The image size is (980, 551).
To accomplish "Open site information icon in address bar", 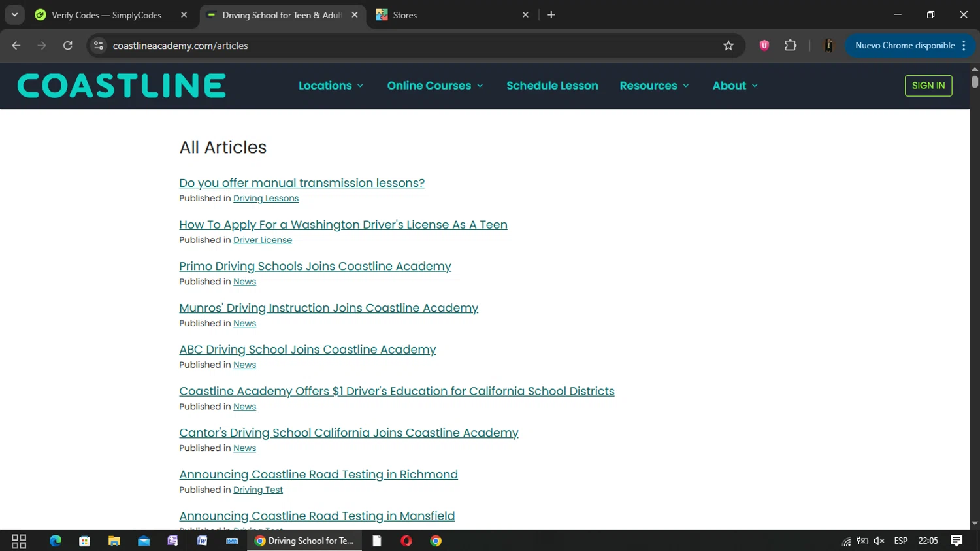I will 99,46.
